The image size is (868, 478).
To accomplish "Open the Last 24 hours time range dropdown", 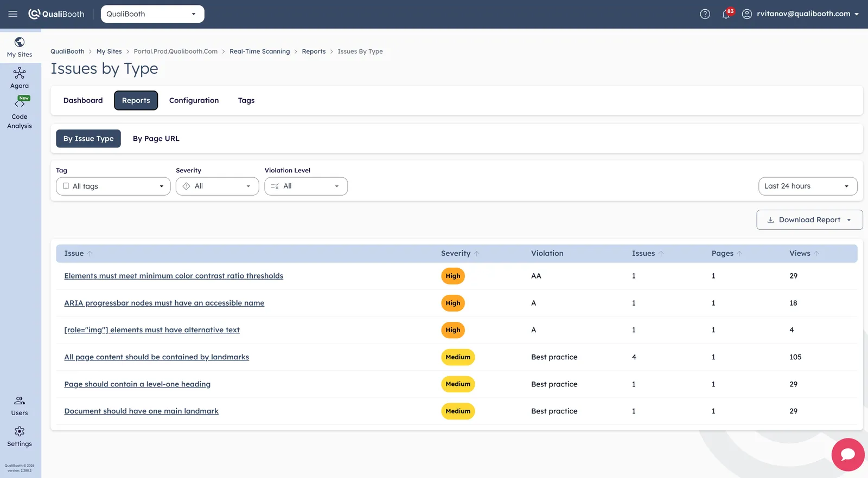I will [x=808, y=186].
